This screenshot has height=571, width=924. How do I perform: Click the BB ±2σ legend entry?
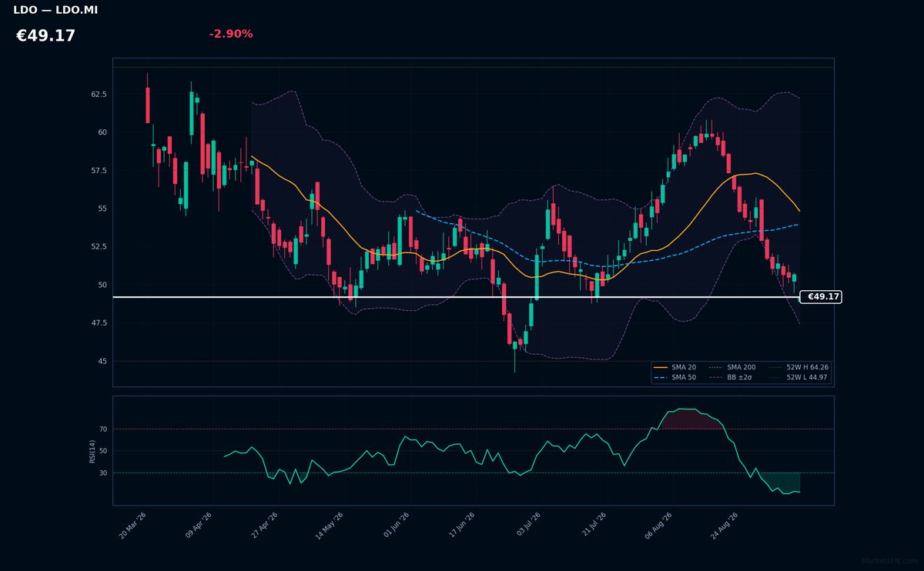tap(731, 378)
